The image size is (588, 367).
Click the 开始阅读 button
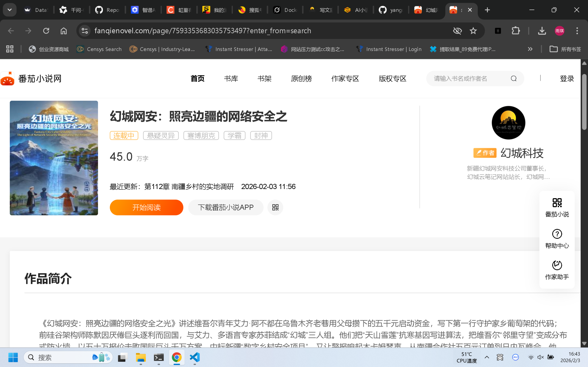(x=146, y=207)
